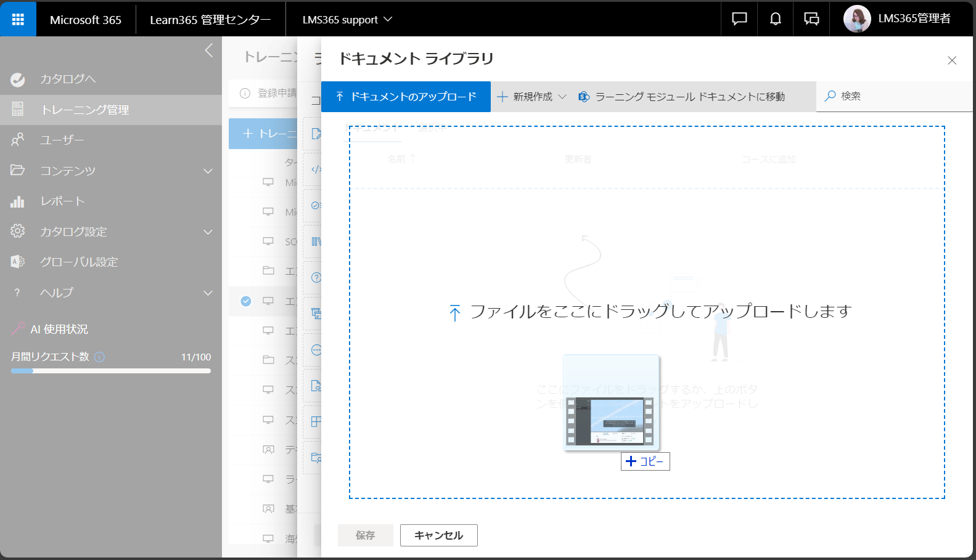Open the グローバル設定 icon
The height and width of the screenshot is (560, 976).
(18, 262)
